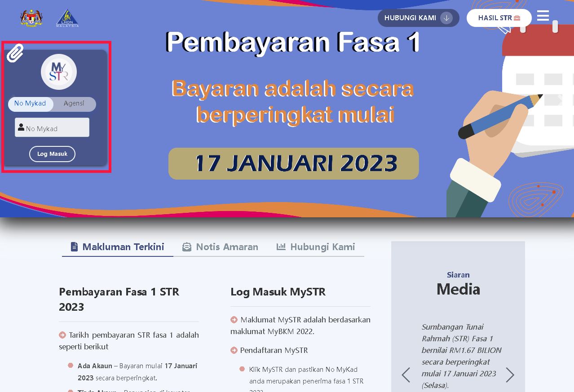
Task: Switch to the Hubungi Kami tab
Action: click(x=316, y=247)
